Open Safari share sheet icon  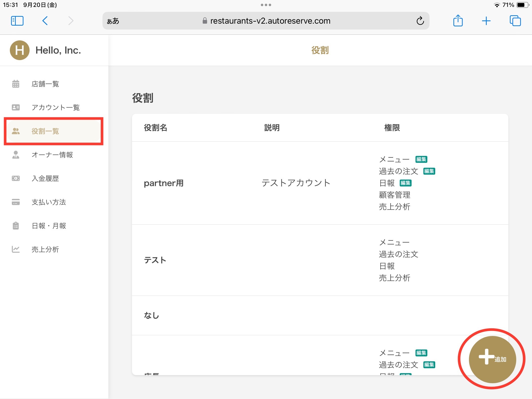click(458, 21)
